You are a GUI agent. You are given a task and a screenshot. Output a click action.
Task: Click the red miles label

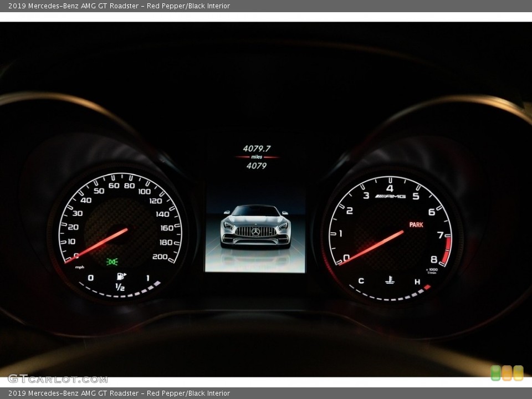(x=257, y=157)
